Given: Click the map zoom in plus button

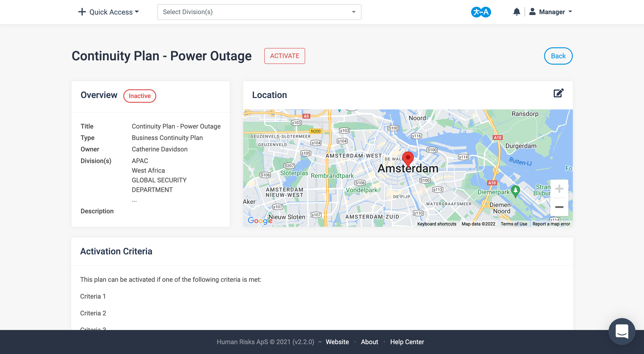Looking at the screenshot, I should [x=559, y=188].
